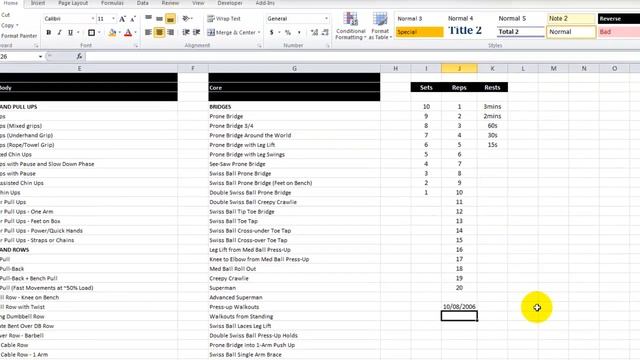Click the Reps header cell
Screen dimensions: 640x360
pyautogui.click(x=459, y=87)
